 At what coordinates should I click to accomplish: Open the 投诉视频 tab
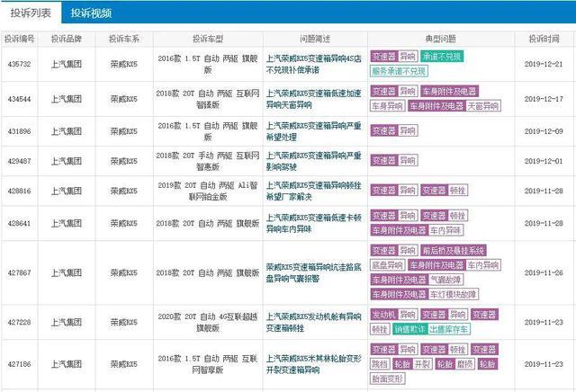click(91, 13)
